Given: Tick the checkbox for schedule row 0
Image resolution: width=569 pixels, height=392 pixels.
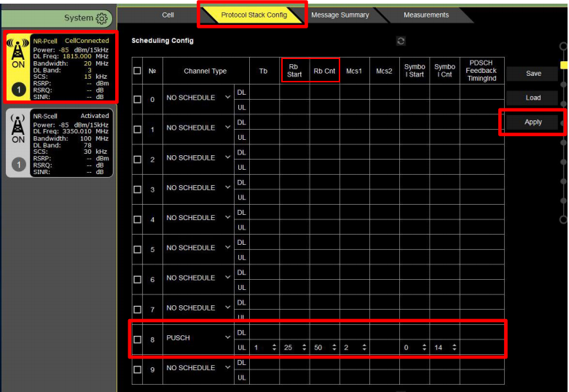Looking at the screenshot, I should coord(137,98).
